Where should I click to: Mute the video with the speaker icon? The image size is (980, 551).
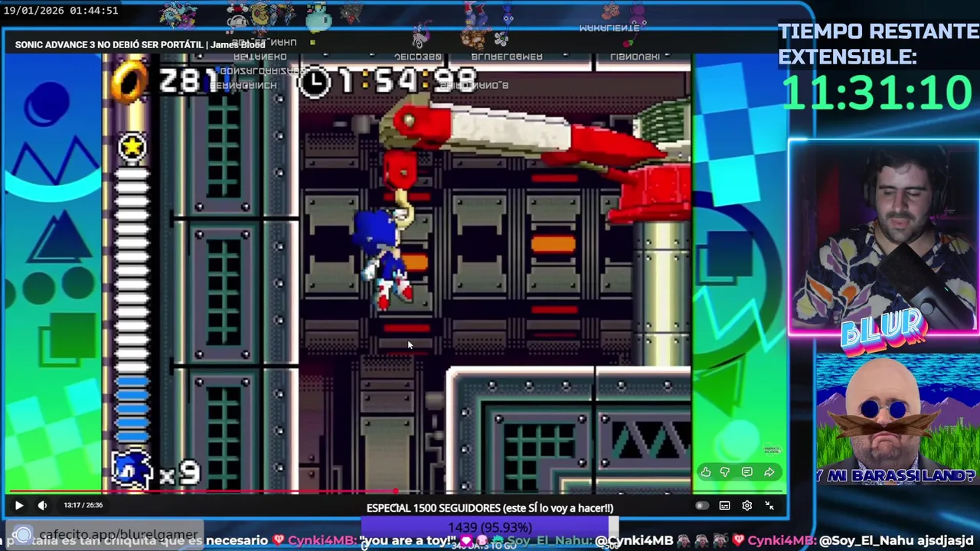pyautogui.click(x=42, y=505)
